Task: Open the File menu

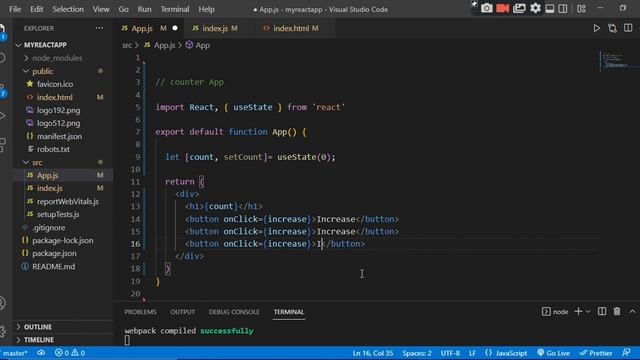Action: [15, 9]
